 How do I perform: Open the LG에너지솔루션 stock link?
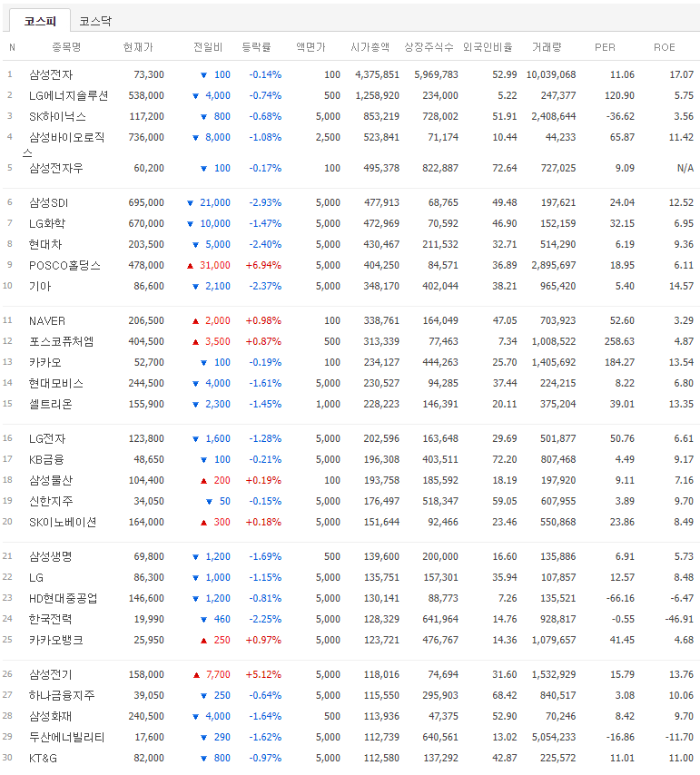tap(69, 95)
